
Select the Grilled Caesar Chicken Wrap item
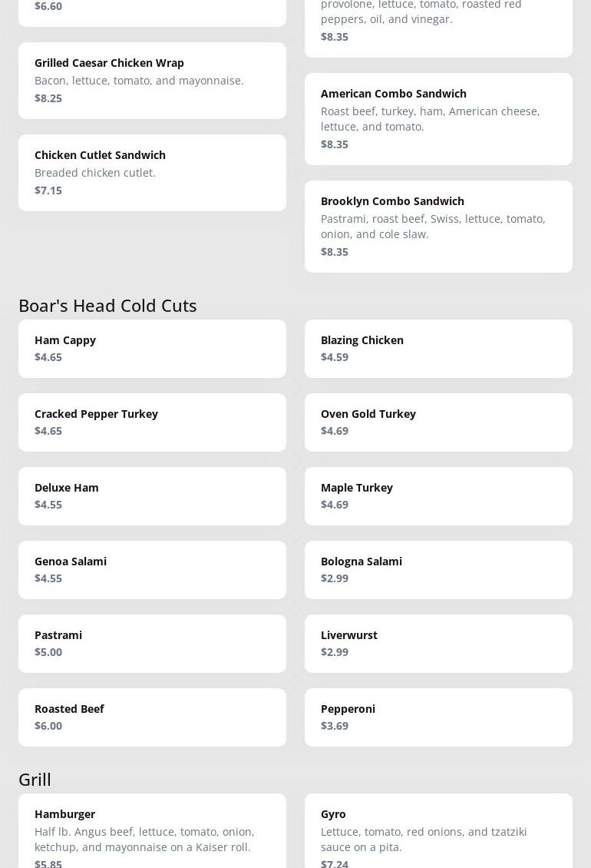152,80
